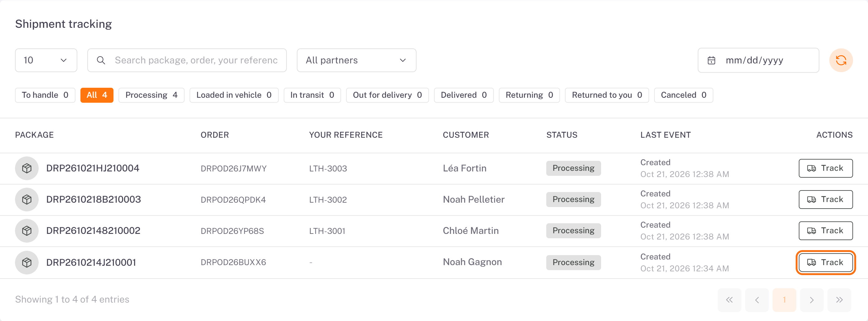Viewport: 868px width, 321px height.
Task: Track Noah Pelletier's package
Action: [826, 200]
